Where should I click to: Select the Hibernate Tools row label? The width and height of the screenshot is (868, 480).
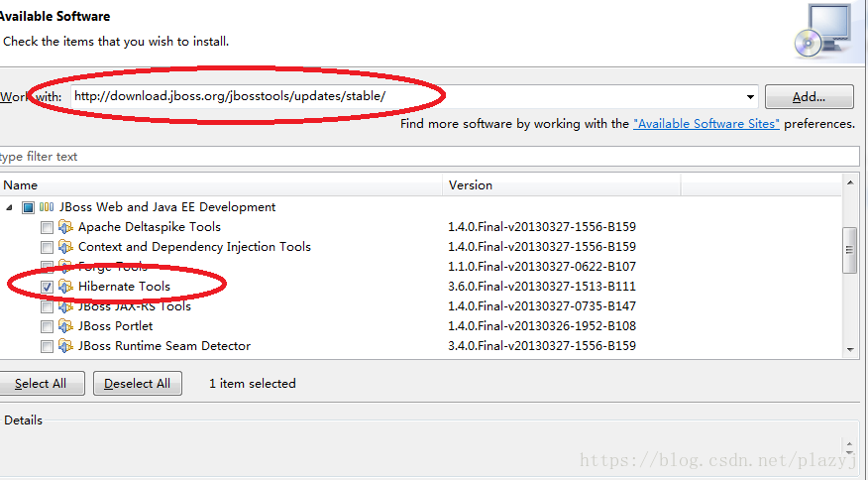[x=124, y=287]
